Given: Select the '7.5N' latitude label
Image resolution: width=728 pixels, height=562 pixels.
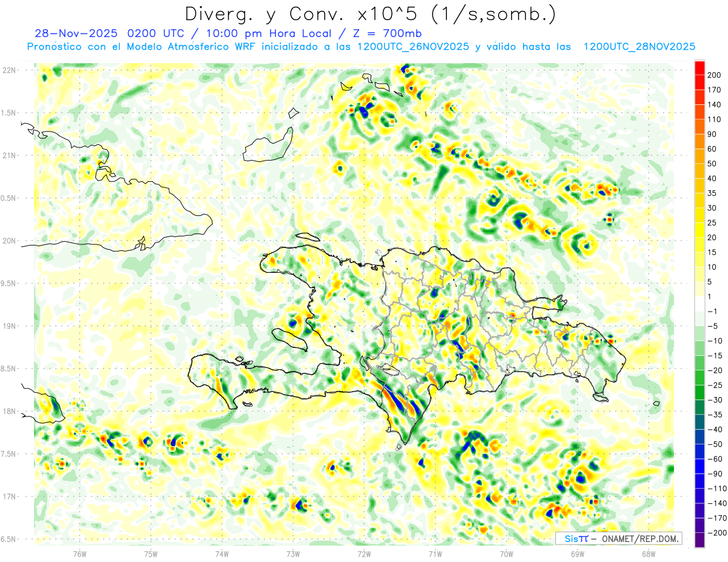Looking at the screenshot, I should click(x=9, y=454).
